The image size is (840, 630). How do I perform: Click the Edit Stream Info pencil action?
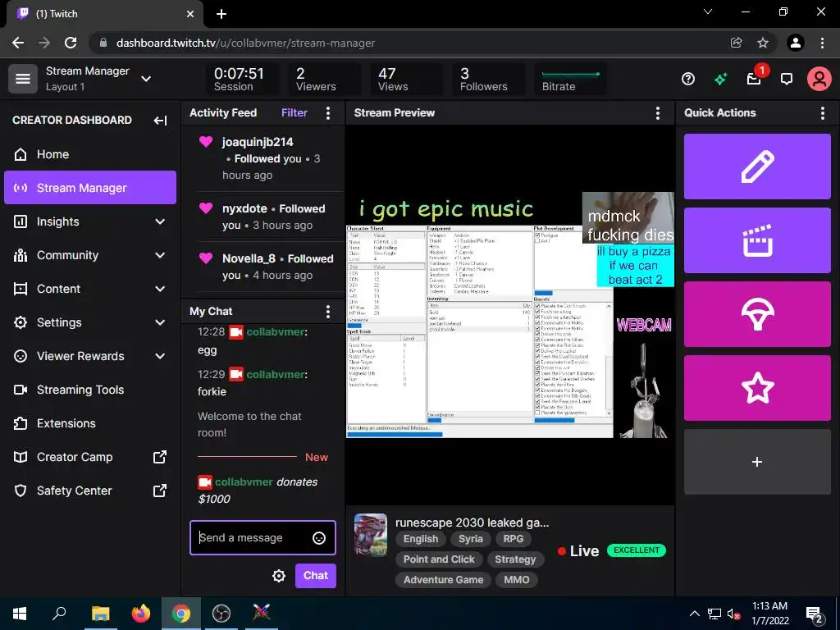pos(757,167)
